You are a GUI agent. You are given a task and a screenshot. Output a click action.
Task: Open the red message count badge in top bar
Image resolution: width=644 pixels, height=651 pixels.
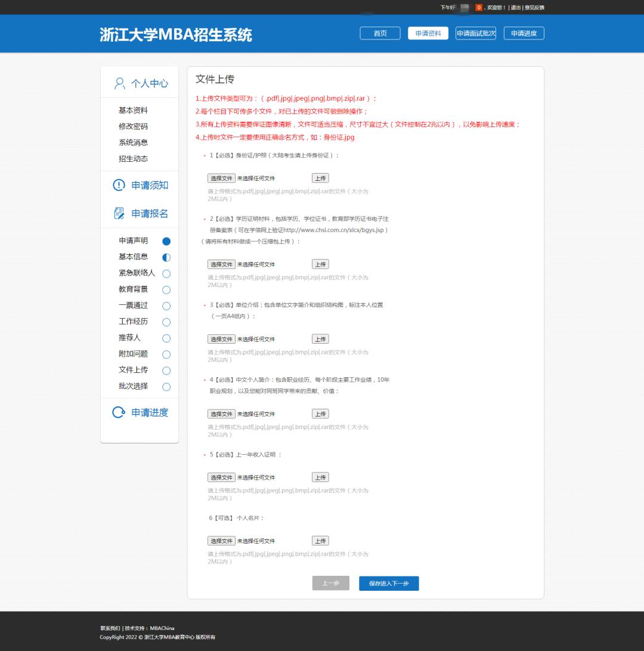pyautogui.click(x=478, y=7)
